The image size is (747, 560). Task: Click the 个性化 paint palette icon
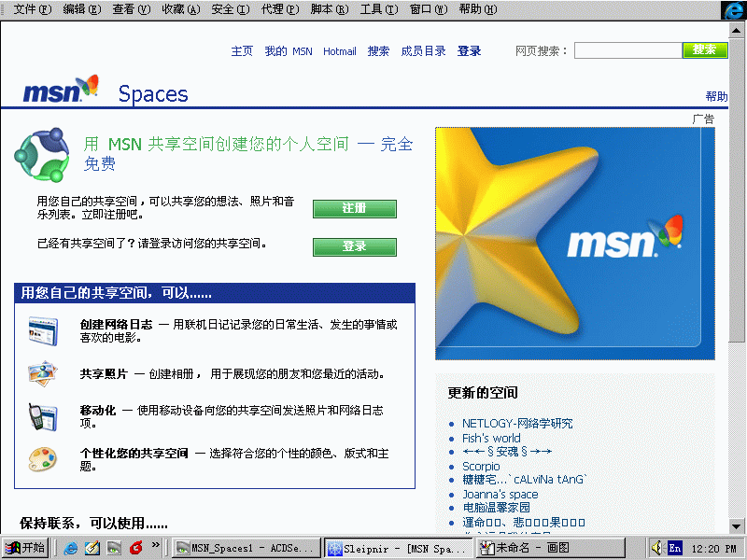pos(43,459)
